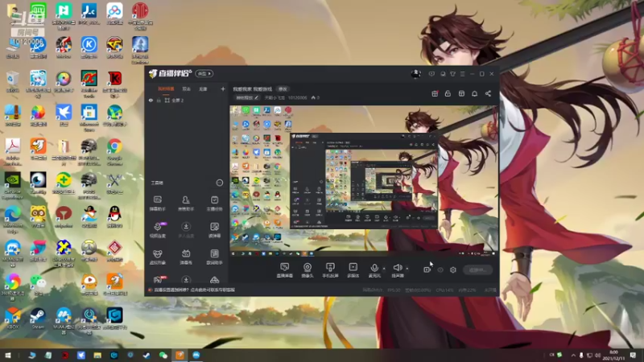Click the share icon above the preview
The width and height of the screenshot is (644, 362).
(488, 93)
